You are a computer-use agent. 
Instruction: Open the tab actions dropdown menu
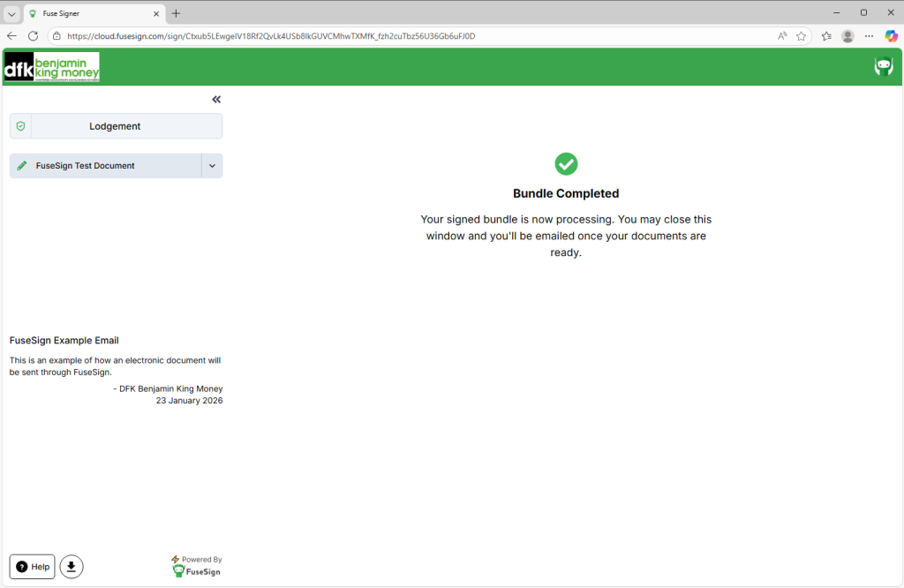coord(11,13)
